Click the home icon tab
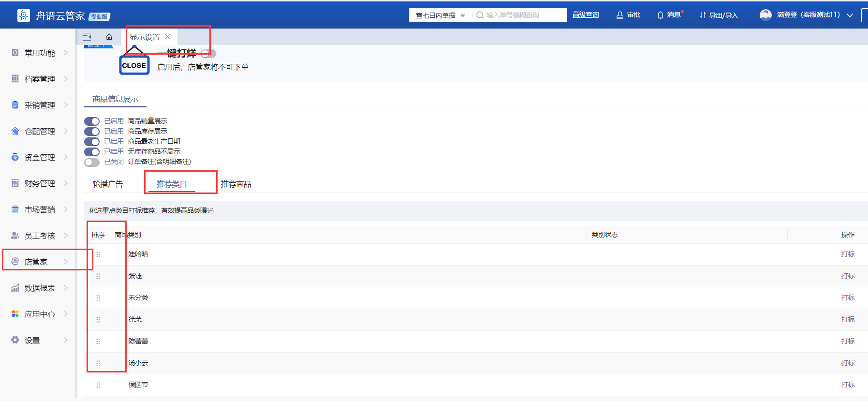 (109, 37)
